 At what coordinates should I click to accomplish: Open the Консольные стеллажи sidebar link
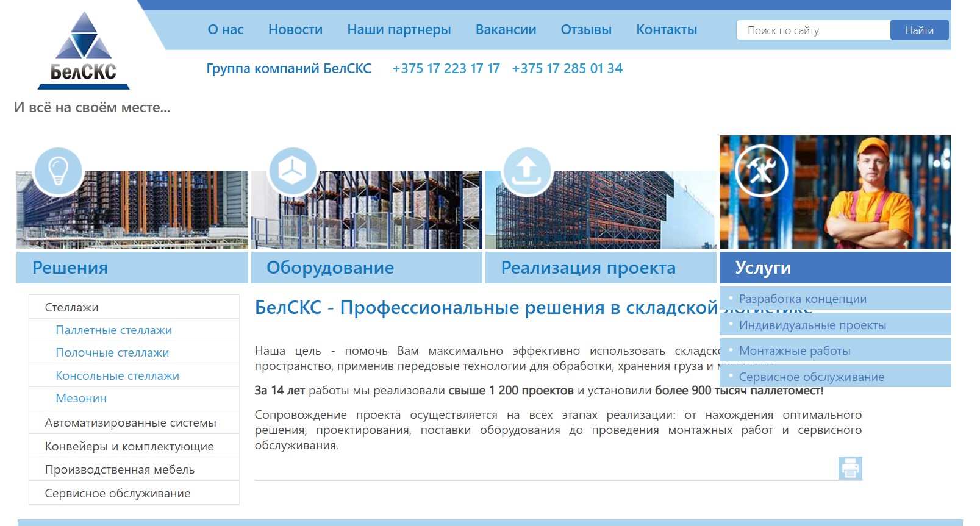click(x=134, y=375)
